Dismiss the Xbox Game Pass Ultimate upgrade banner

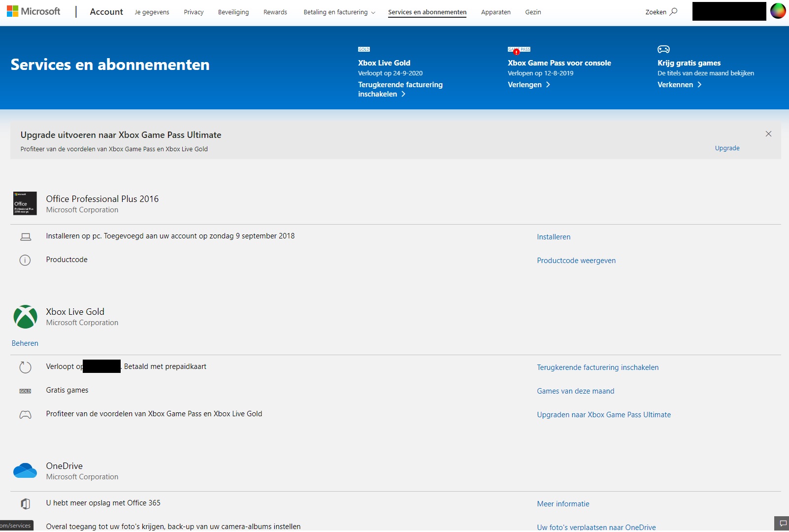[x=768, y=134]
